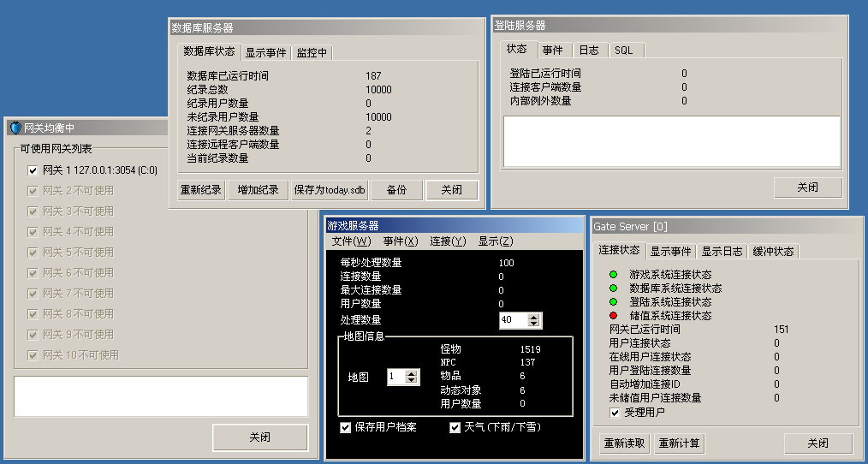Click the empty log box in login server
Viewport: 868px width, 464px height.
671,140
